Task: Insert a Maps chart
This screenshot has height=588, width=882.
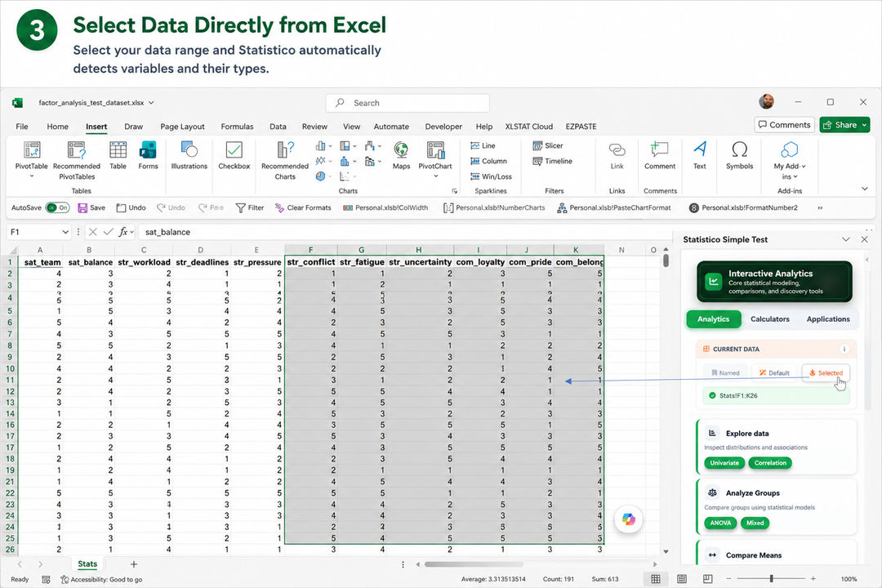Action: click(401, 155)
